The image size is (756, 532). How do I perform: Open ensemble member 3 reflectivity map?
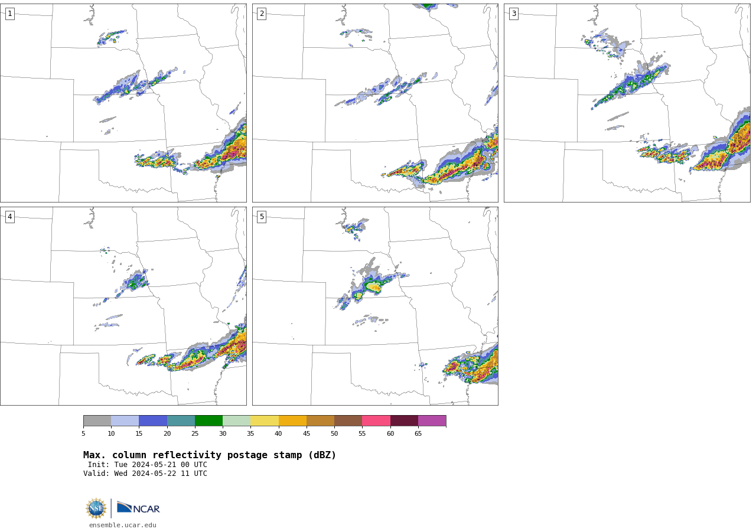click(x=627, y=103)
